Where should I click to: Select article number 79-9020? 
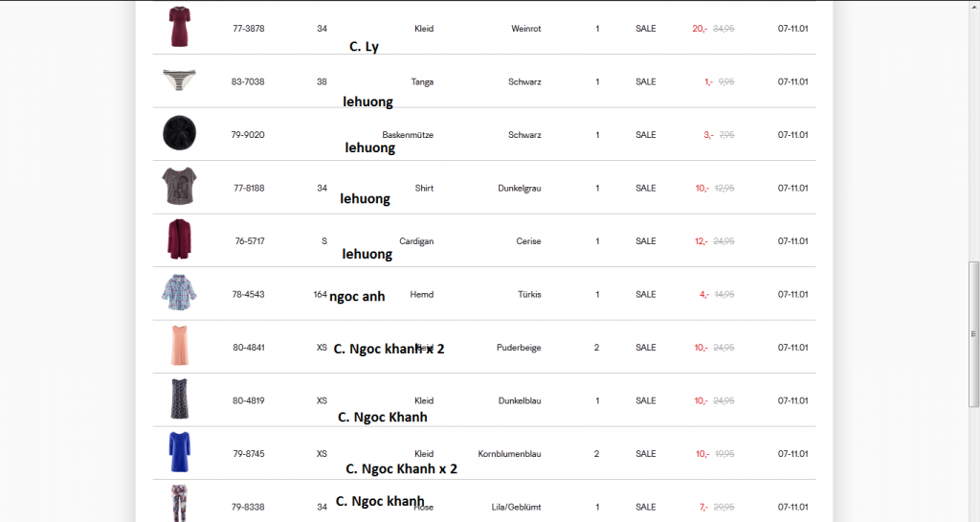point(248,135)
